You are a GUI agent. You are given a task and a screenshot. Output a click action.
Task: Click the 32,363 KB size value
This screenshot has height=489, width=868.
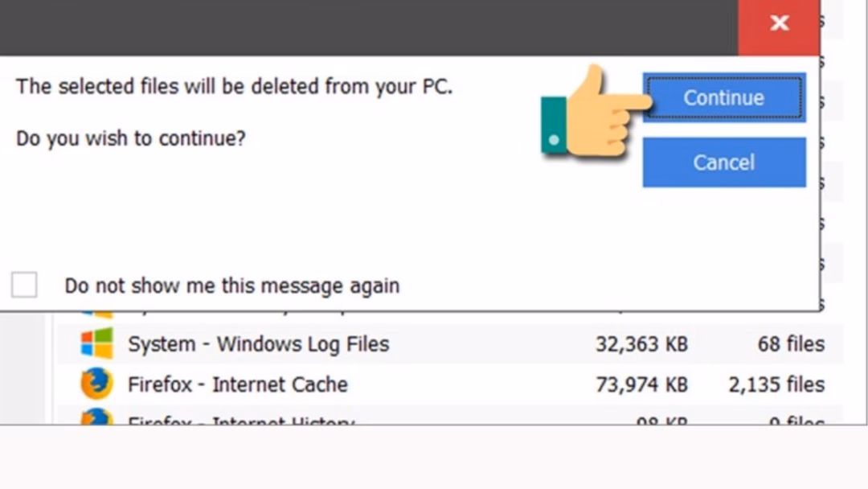click(x=641, y=344)
